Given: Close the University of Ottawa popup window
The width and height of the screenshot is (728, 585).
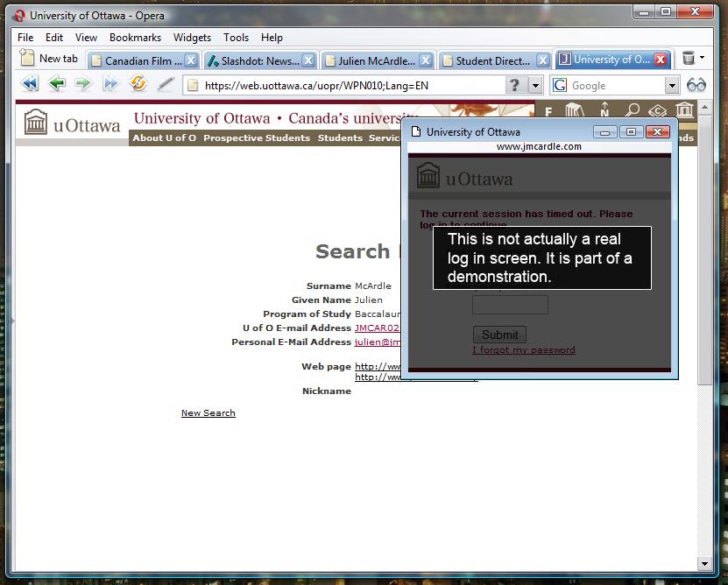Looking at the screenshot, I should (x=657, y=132).
